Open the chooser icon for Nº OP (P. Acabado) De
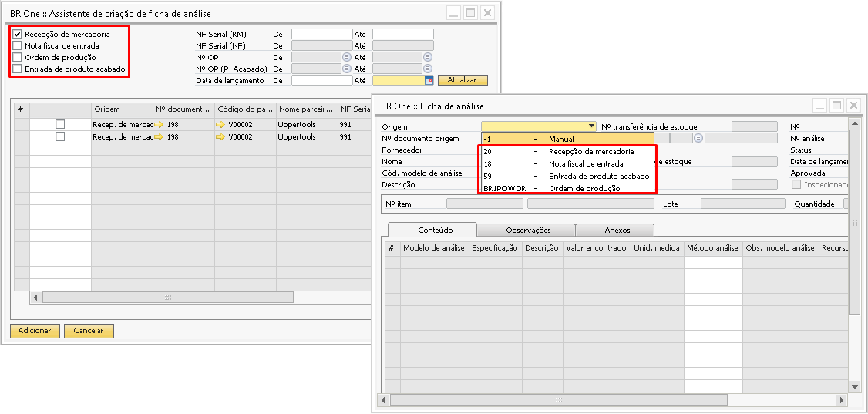The image size is (868, 414). tap(346, 69)
